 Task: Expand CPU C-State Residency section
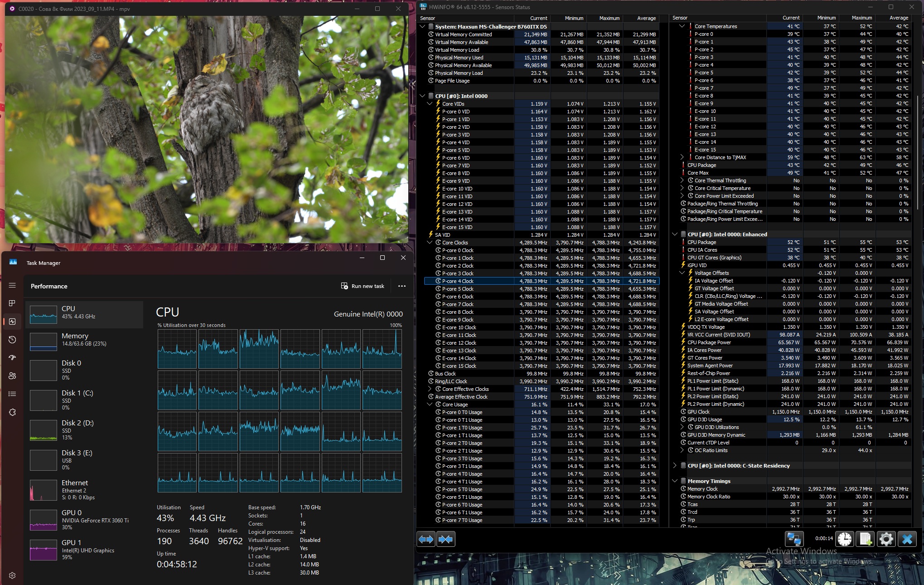[675, 466]
